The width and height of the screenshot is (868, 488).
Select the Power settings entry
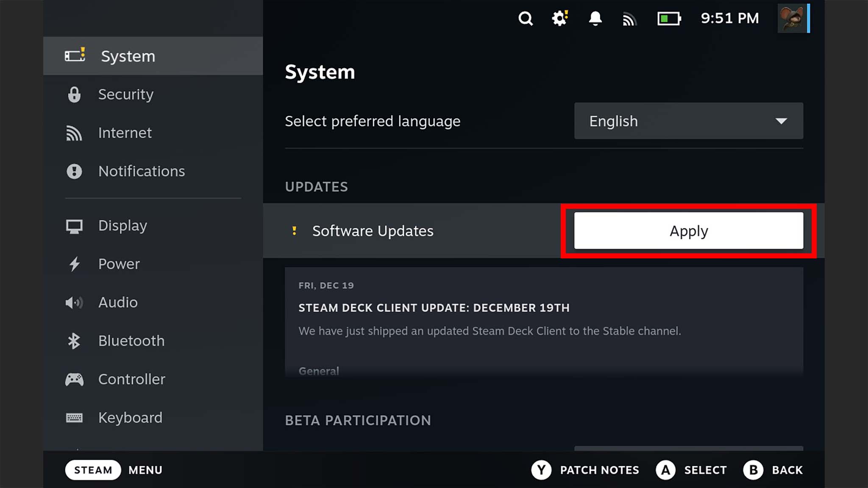(x=119, y=263)
